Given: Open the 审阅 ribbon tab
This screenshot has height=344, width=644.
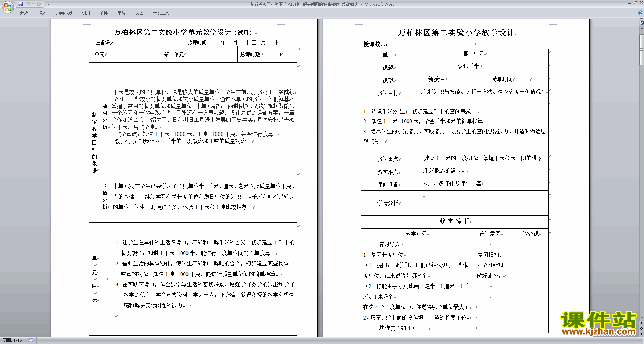Looking at the screenshot, I should pyautogui.click(x=121, y=13).
